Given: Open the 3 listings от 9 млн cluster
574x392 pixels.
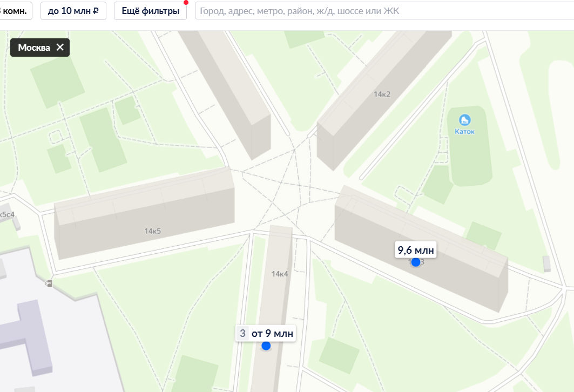Looking at the screenshot, I should pyautogui.click(x=266, y=334).
